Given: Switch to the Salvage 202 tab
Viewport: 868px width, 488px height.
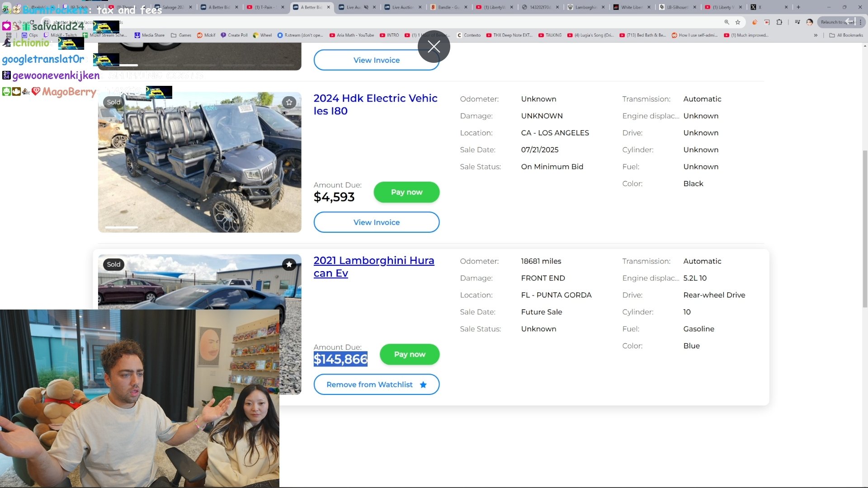Looking at the screenshot, I should [x=172, y=7].
